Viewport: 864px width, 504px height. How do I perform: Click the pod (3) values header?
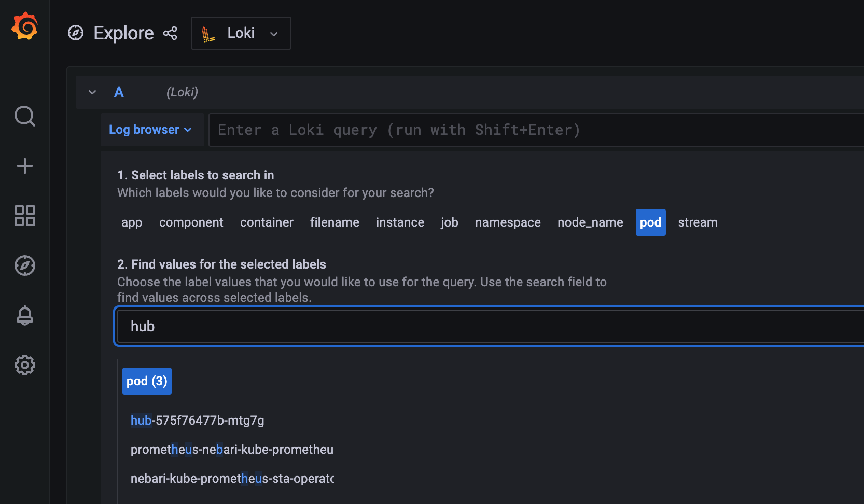coord(147,381)
